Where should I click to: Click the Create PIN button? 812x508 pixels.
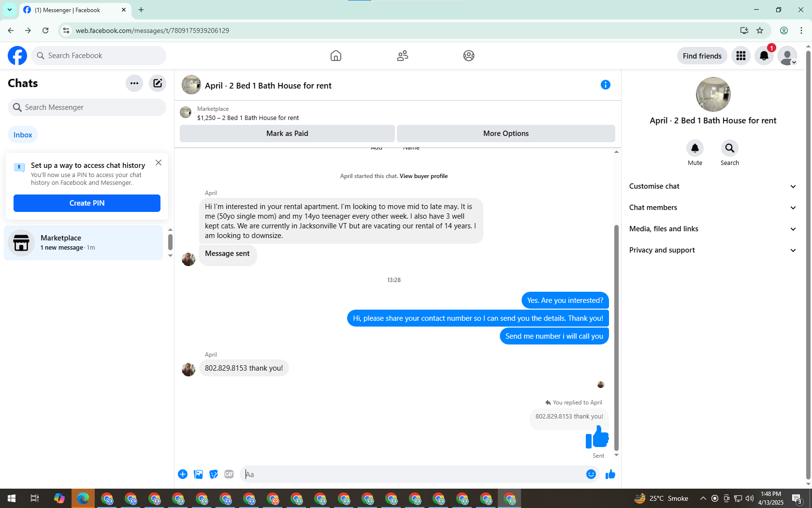(x=87, y=203)
